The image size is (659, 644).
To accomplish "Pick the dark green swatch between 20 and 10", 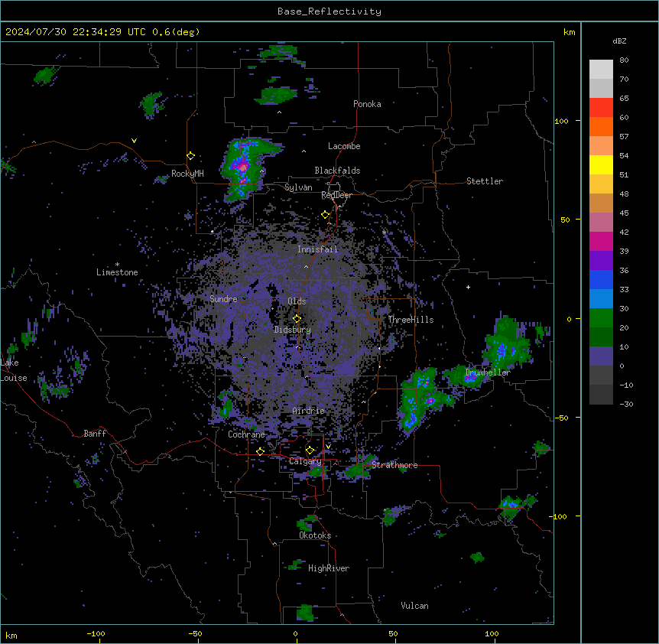I will (x=601, y=337).
